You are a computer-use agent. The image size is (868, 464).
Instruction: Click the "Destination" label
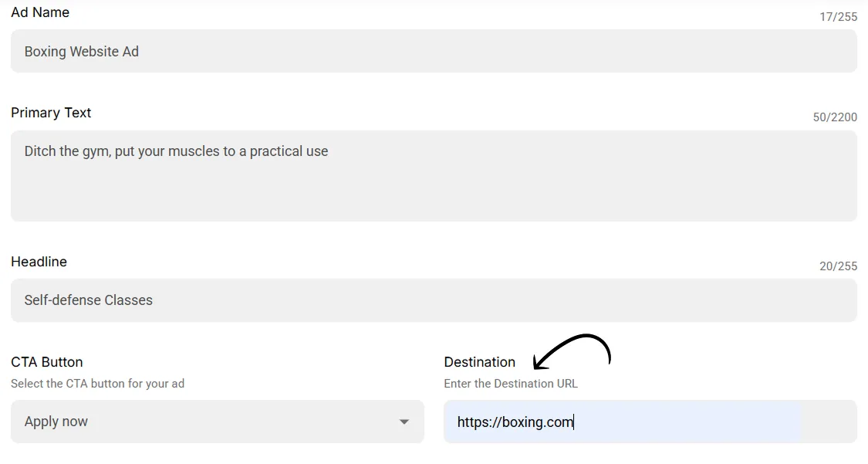pyautogui.click(x=479, y=361)
